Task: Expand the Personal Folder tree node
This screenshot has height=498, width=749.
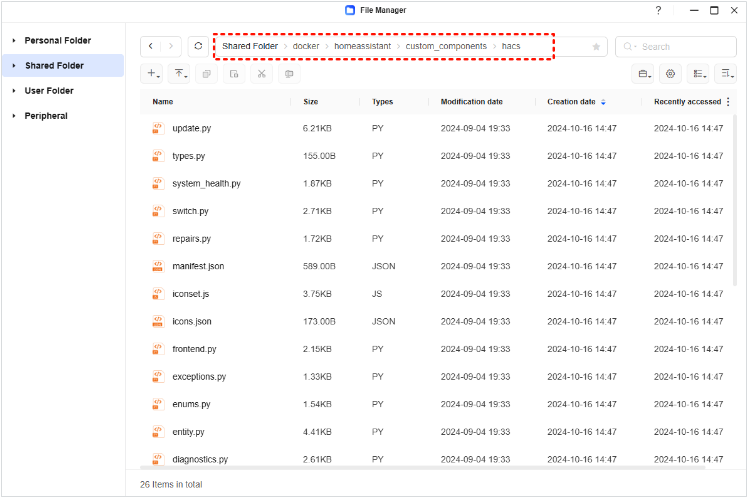Action: 14,41
